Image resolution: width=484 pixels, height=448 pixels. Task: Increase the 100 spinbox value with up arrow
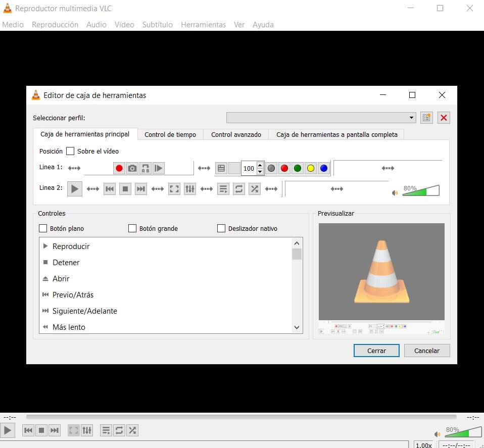coord(260,165)
